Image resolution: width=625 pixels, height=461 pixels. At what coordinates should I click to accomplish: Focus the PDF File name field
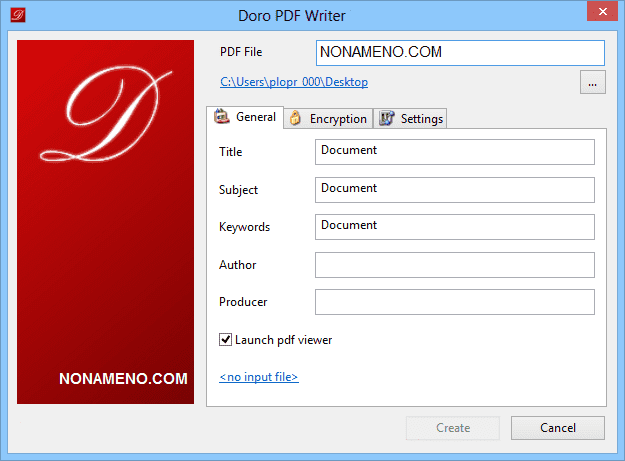pyautogui.click(x=460, y=53)
